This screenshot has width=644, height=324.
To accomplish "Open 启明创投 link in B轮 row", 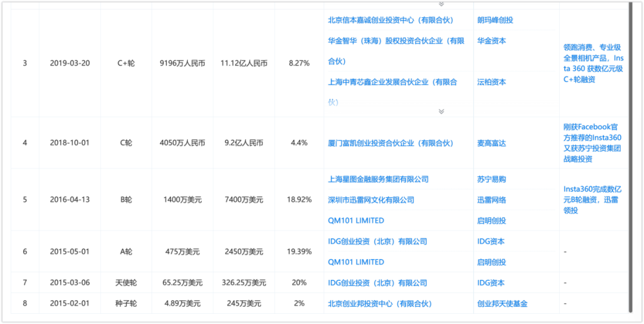I will coord(492,220).
